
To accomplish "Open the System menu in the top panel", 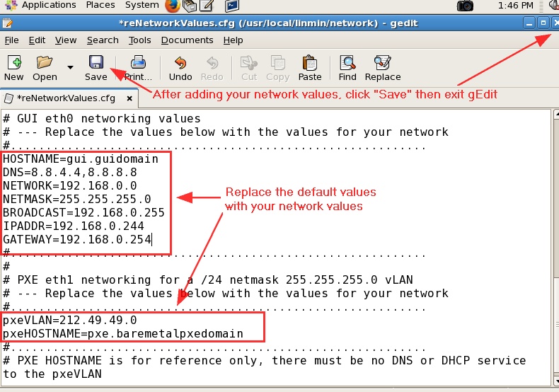I will [x=142, y=5].
